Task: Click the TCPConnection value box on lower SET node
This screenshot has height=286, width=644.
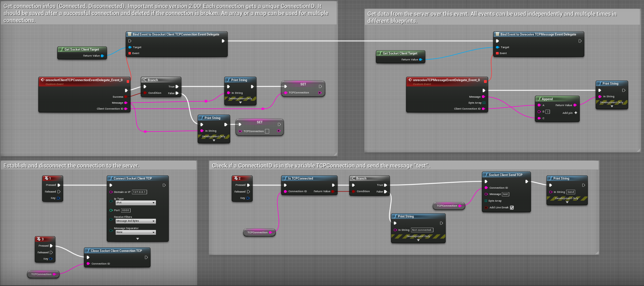Action: (267, 131)
